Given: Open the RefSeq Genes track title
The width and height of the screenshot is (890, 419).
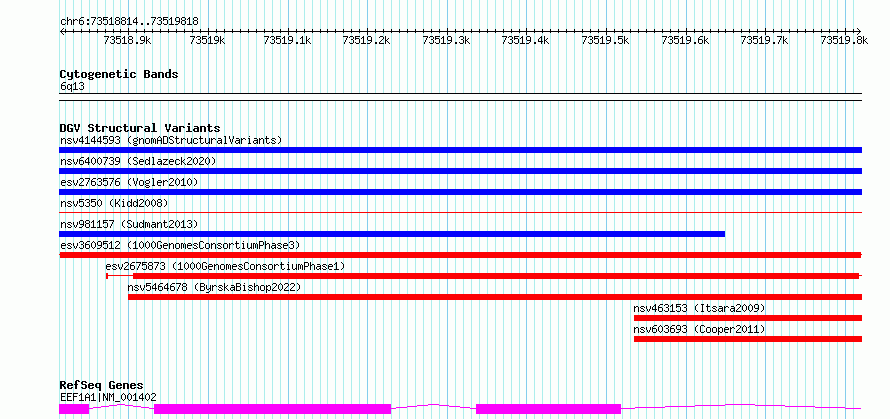Looking at the screenshot, I should (101, 386).
